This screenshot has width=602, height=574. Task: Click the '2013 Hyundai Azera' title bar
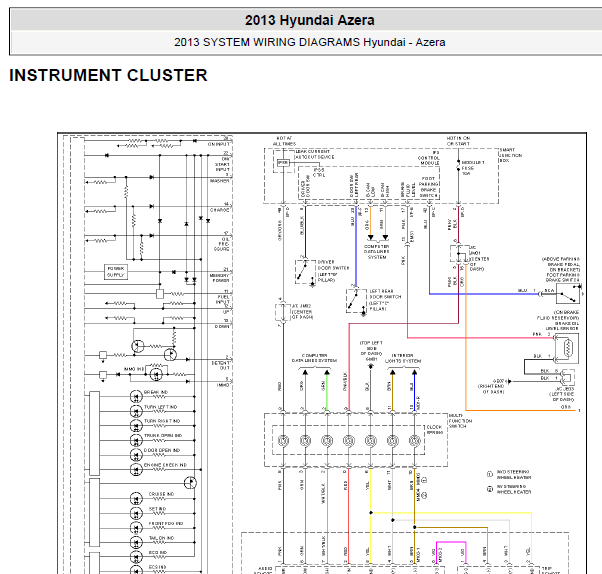click(x=309, y=20)
